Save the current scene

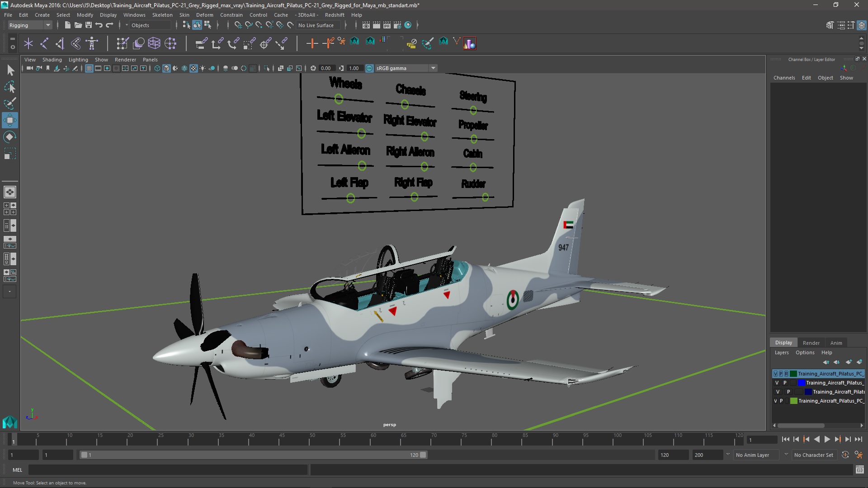pyautogui.click(x=89, y=25)
